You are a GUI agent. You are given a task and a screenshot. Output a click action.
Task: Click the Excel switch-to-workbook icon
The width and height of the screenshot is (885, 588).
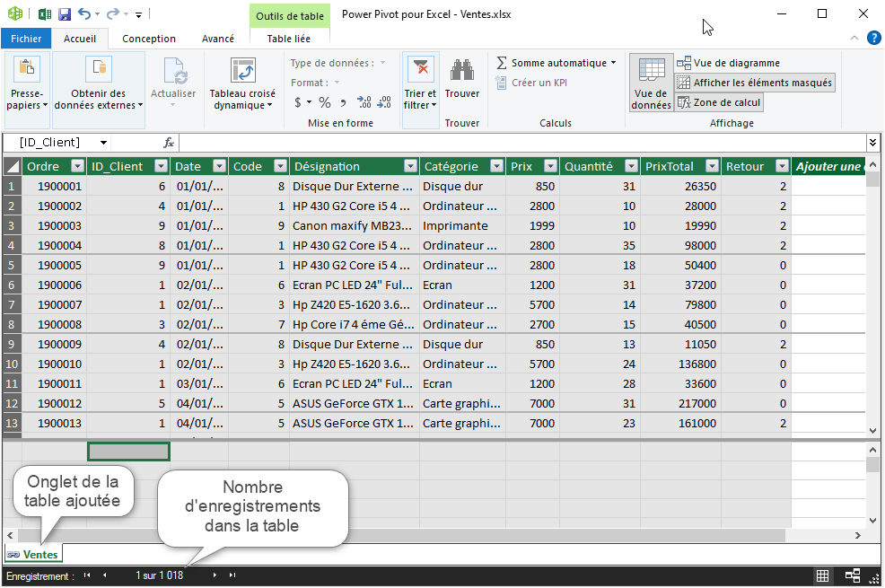[45, 14]
